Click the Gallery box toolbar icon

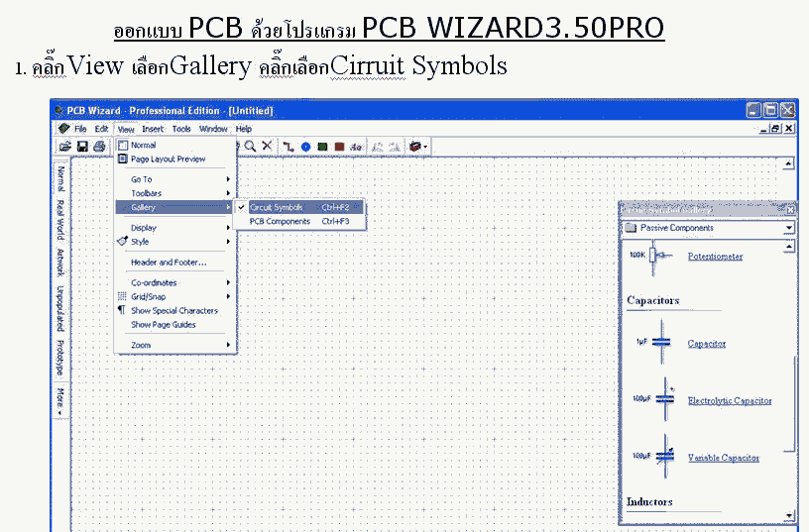(415, 147)
